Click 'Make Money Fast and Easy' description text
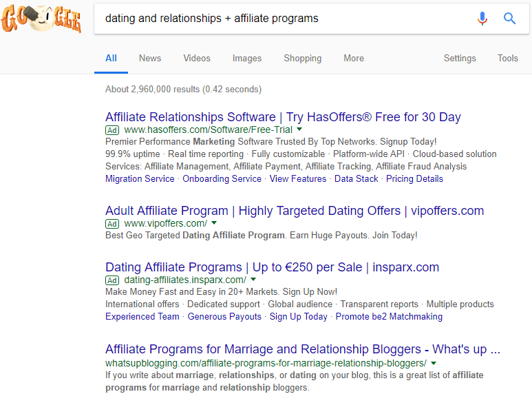532x394 pixels. click(x=221, y=292)
